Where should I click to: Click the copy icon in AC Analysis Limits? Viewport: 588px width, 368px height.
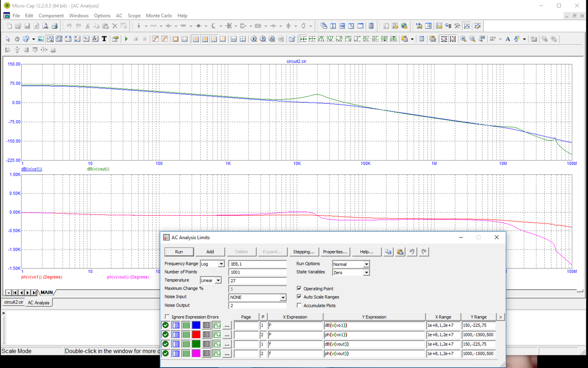389,251
